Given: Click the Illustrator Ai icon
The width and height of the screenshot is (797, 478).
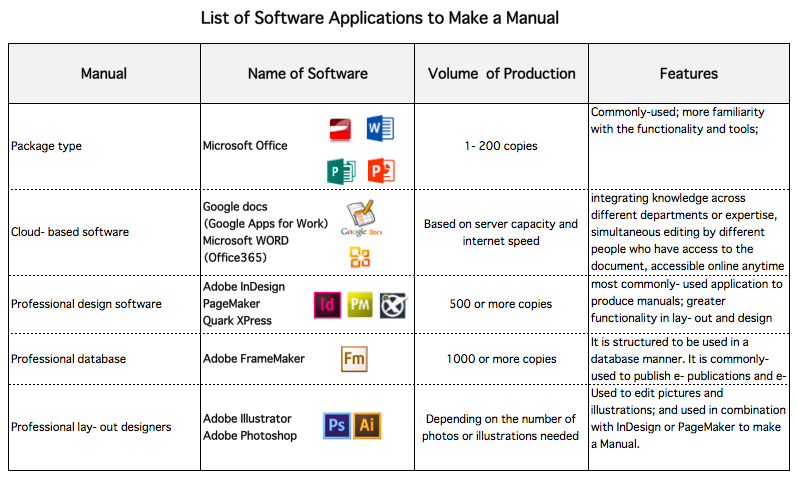Looking at the screenshot, I should click(367, 425).
